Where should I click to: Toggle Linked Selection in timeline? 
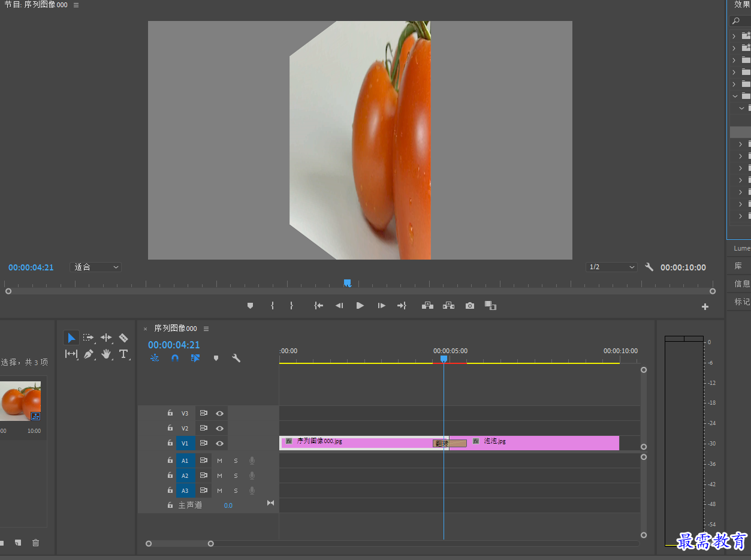click(195, 358)
